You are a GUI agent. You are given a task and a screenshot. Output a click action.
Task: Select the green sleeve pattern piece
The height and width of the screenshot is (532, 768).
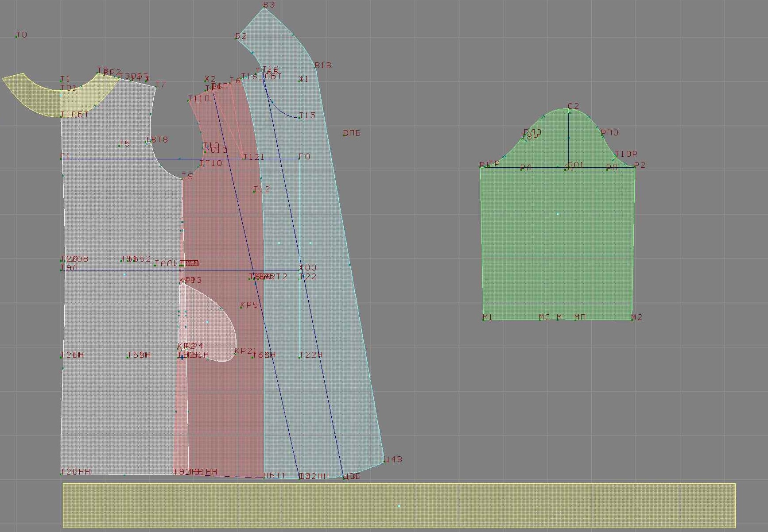click(x=557, y=239)
